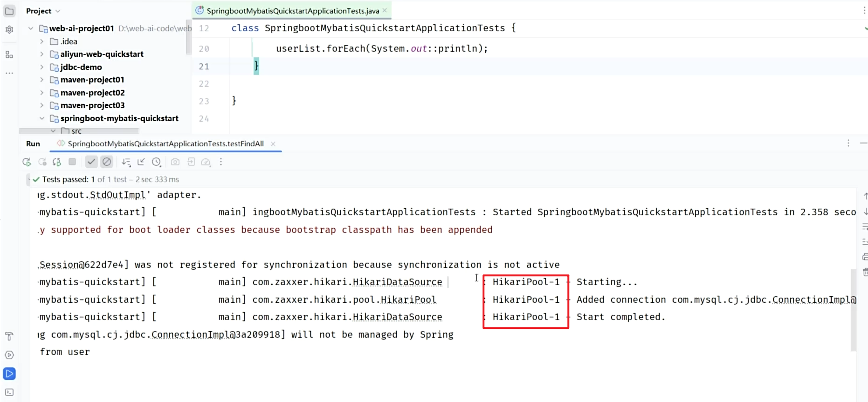Click the StdOutImpl link in console
The image size is (868, 402).
(x=118, y=195)
